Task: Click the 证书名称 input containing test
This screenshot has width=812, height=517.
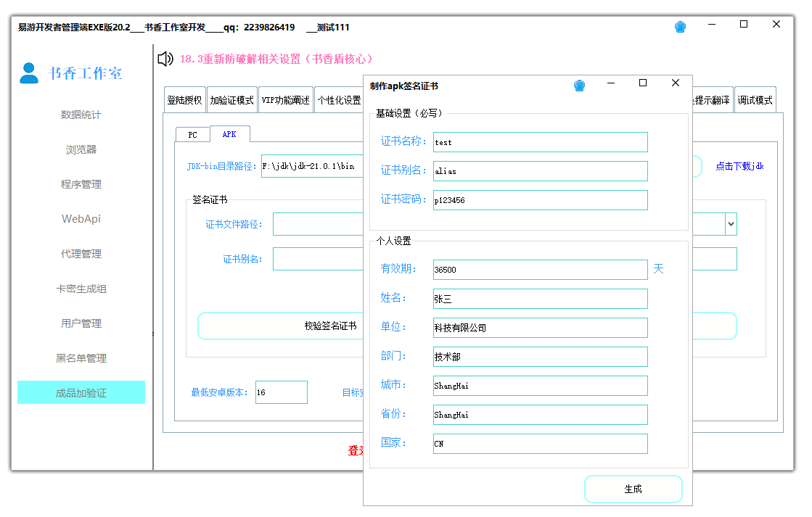Action: (540, 141)
